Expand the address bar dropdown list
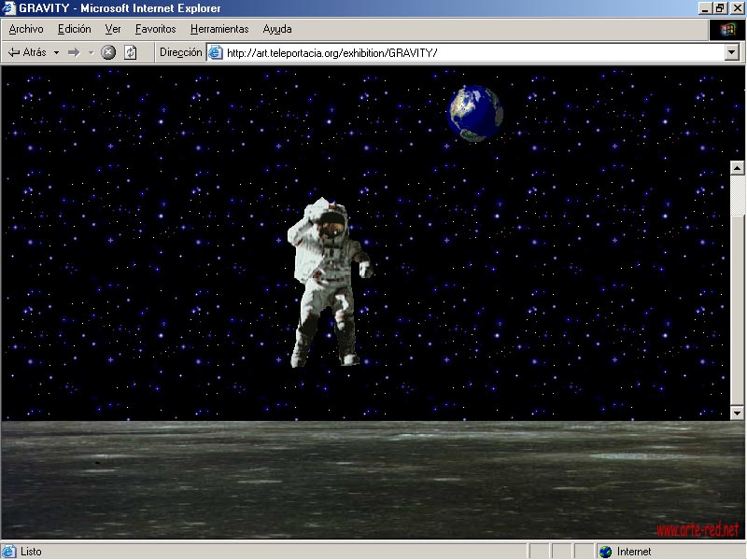 pyautogui.click(x=732, y=53)
